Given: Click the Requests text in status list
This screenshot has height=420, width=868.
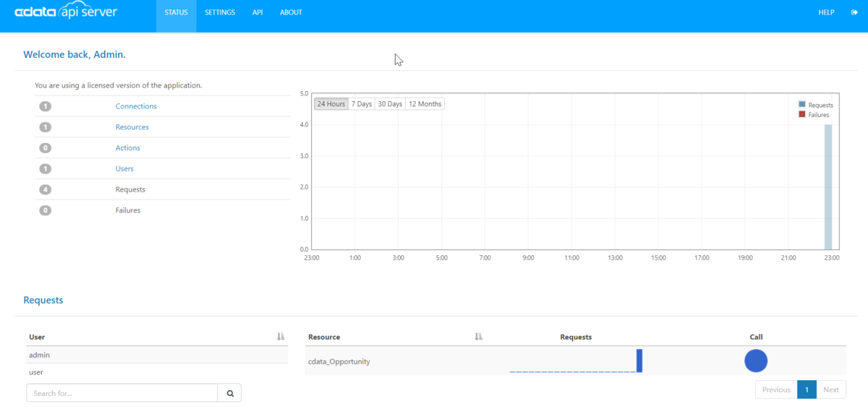Looking at the screenshot, I should tap(130, 189).
